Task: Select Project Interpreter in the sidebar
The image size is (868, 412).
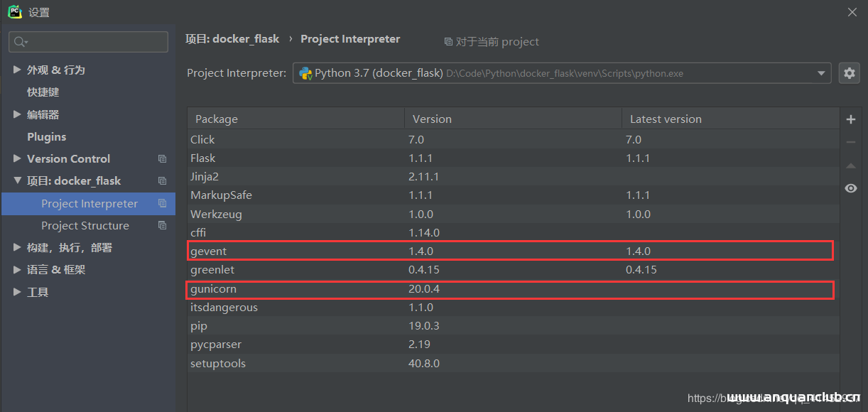Action: [88, 204]
